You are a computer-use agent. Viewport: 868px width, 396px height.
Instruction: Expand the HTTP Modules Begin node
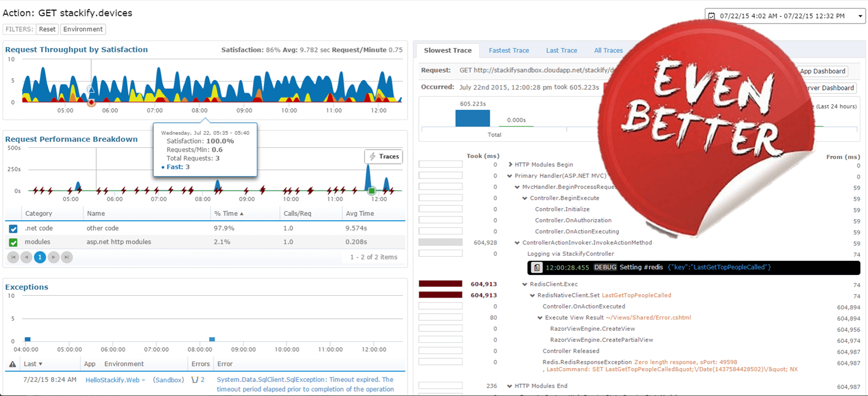pyautogui.click(x=510, y=164)
